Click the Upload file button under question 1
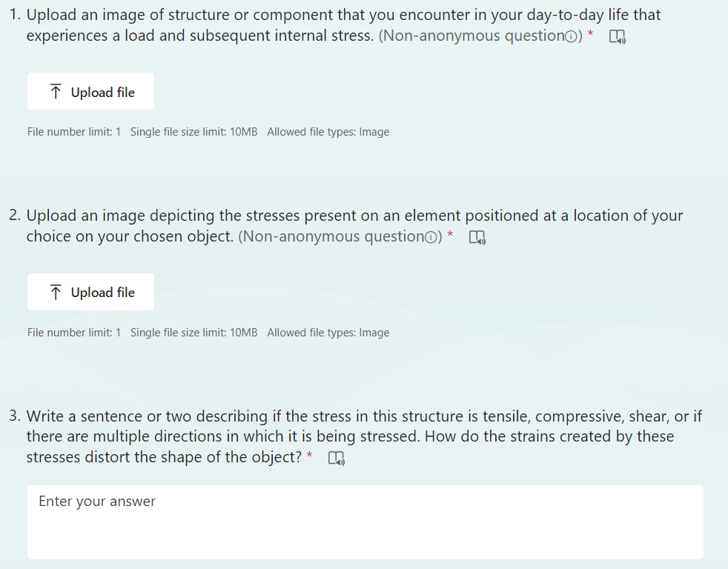The height and width of the screenshot is (569, 728). [x=90, y=90]
